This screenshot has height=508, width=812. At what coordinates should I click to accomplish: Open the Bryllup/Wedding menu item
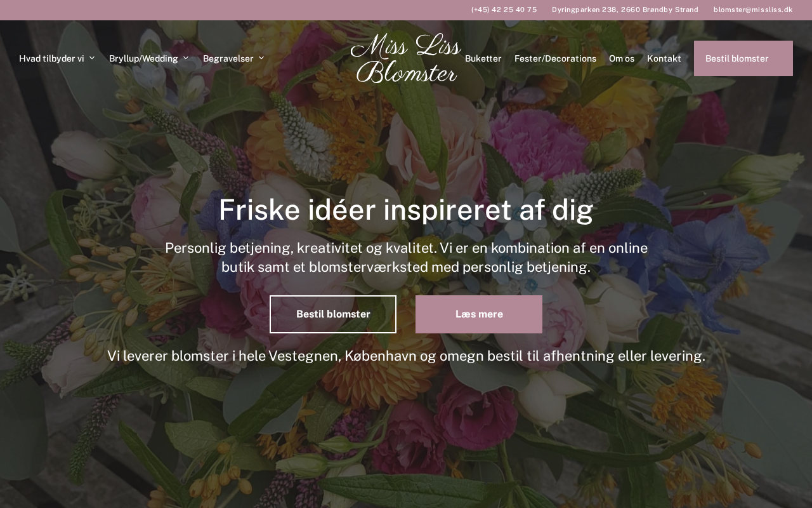[x=143, y=58]
